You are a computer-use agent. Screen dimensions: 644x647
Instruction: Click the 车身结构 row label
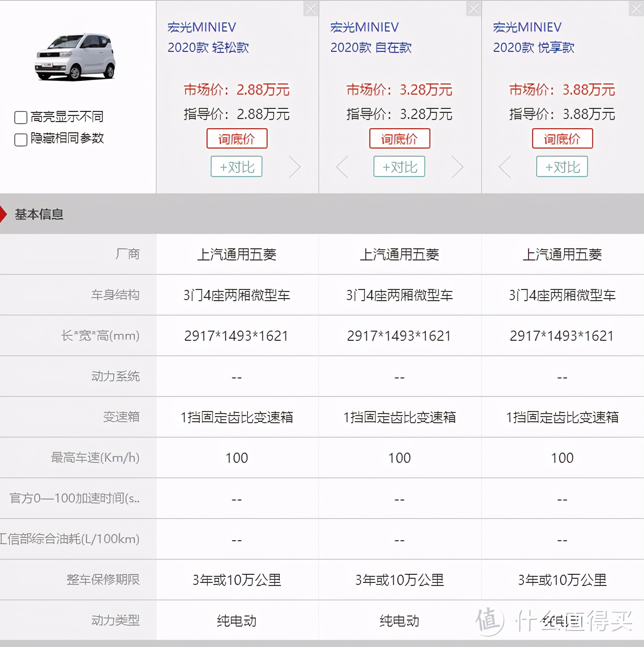click(x=115, y=295)
